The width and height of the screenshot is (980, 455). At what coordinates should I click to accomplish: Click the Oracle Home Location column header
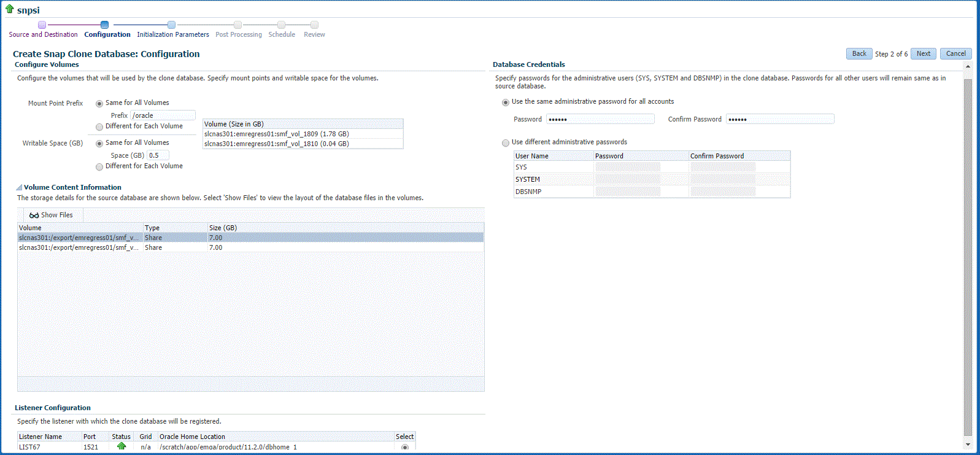pos(276,437)
